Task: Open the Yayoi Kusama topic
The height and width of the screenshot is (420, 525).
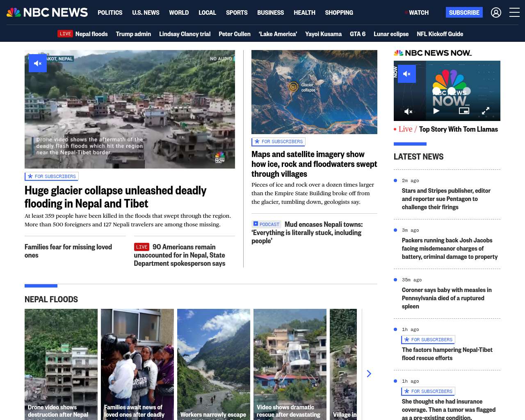Action: (x=323, y=34)
